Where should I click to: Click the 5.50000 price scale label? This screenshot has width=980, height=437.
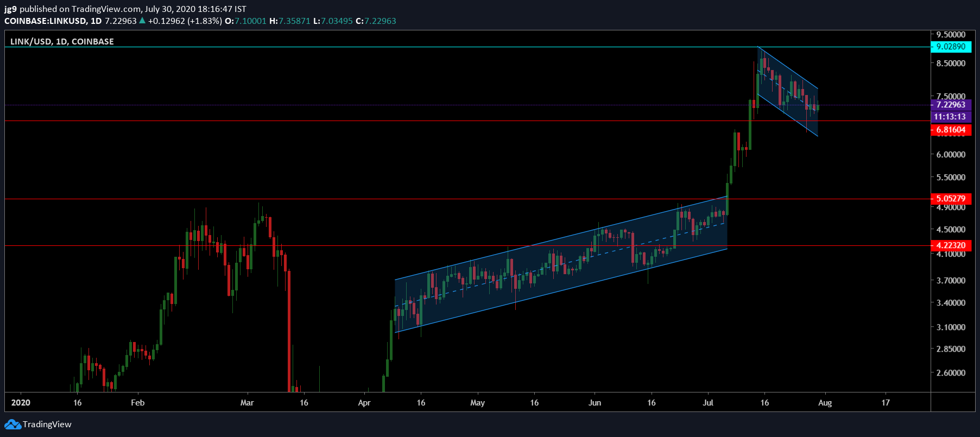[x=951, y=177]
